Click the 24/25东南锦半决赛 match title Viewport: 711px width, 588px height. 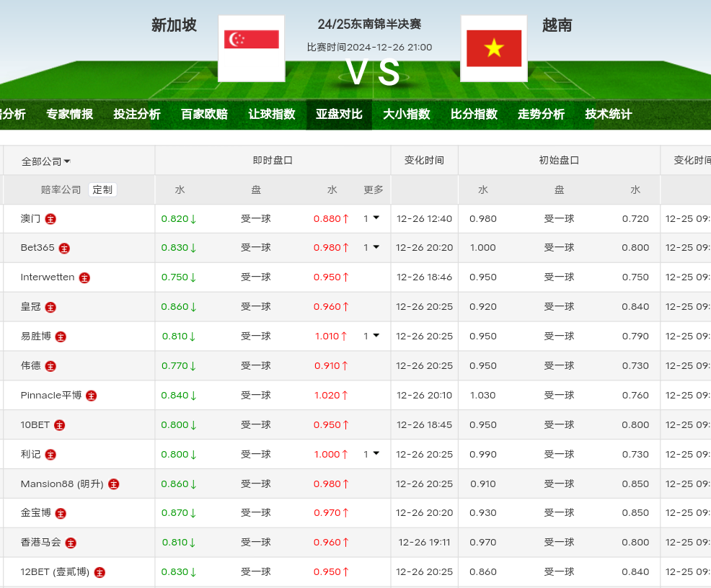coord(369,24)
